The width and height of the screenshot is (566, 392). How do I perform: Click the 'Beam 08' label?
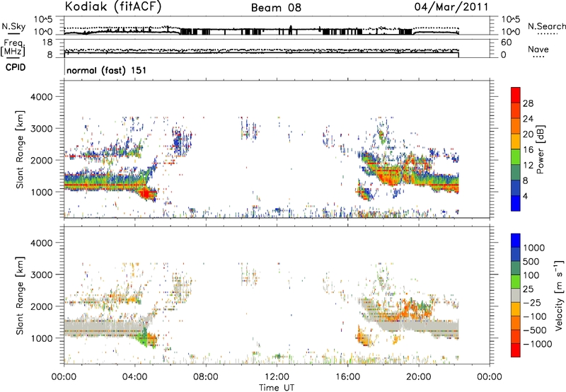click(x=276, y=8)
